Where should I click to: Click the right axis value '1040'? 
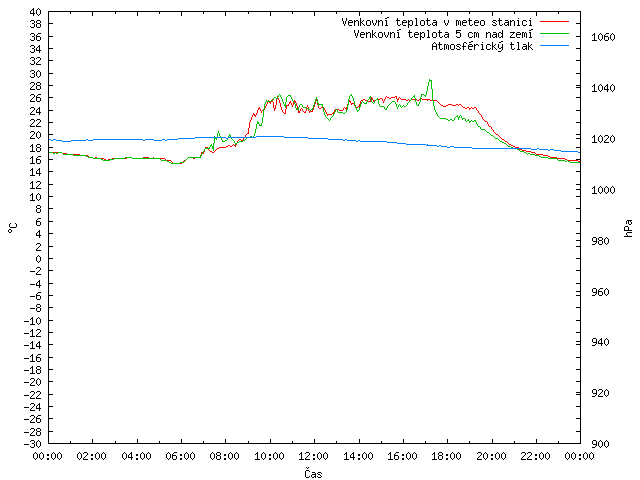coord(603,88)
